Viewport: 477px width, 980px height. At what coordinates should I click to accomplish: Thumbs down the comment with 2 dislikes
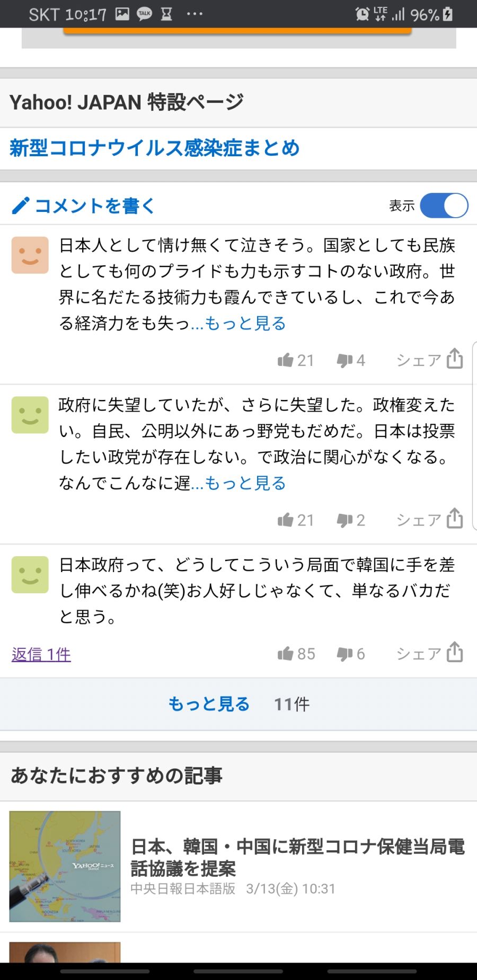(x=345, y=520)
